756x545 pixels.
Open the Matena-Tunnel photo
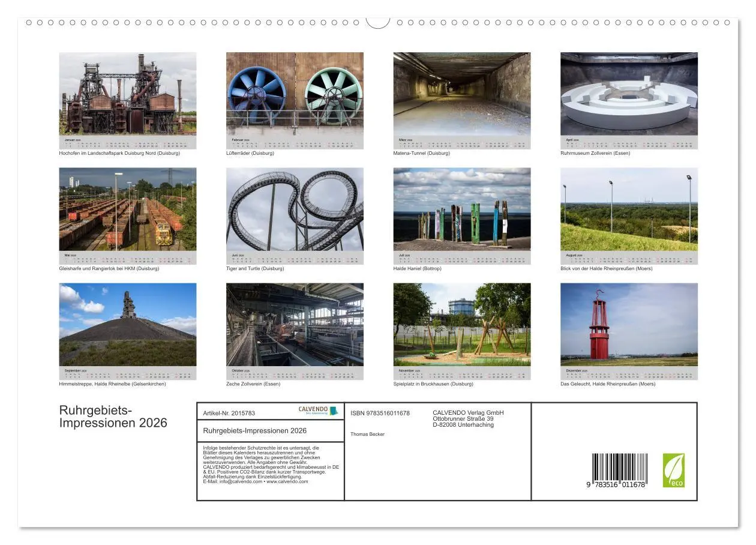coord(462,94)
